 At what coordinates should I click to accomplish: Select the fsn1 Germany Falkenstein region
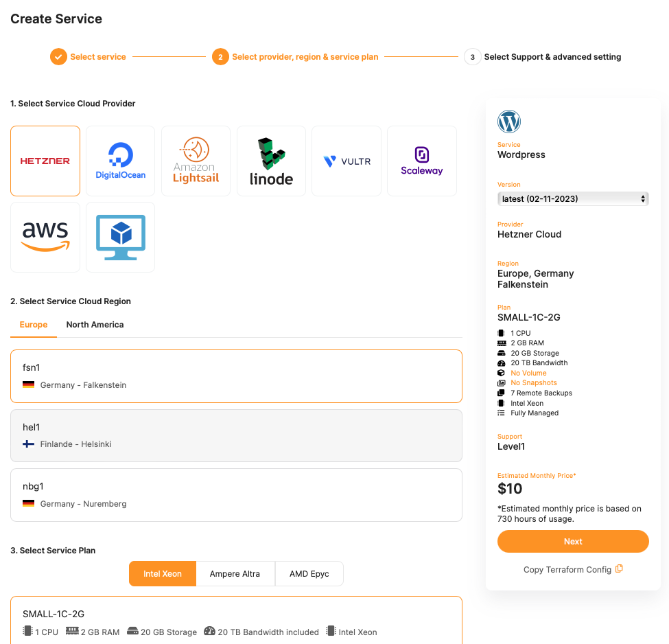pyautogui.click(x=236, y=376)
